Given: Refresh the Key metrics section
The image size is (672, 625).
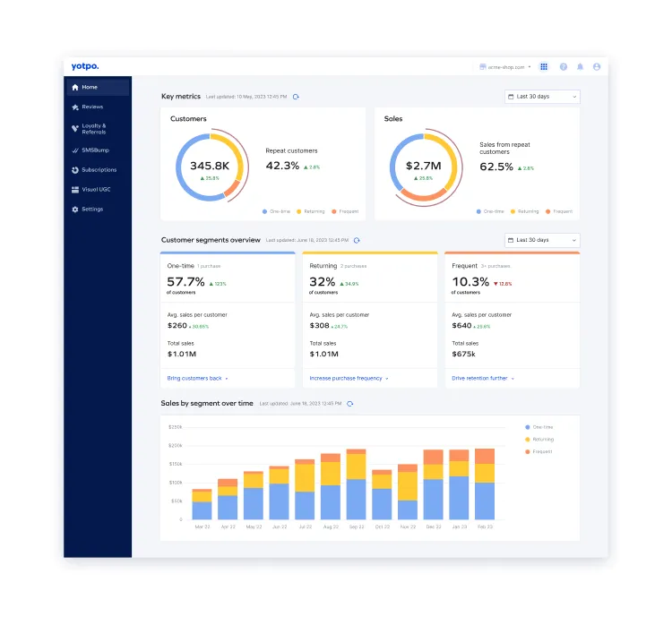Looking at the screenshot, I should (296, 97).
